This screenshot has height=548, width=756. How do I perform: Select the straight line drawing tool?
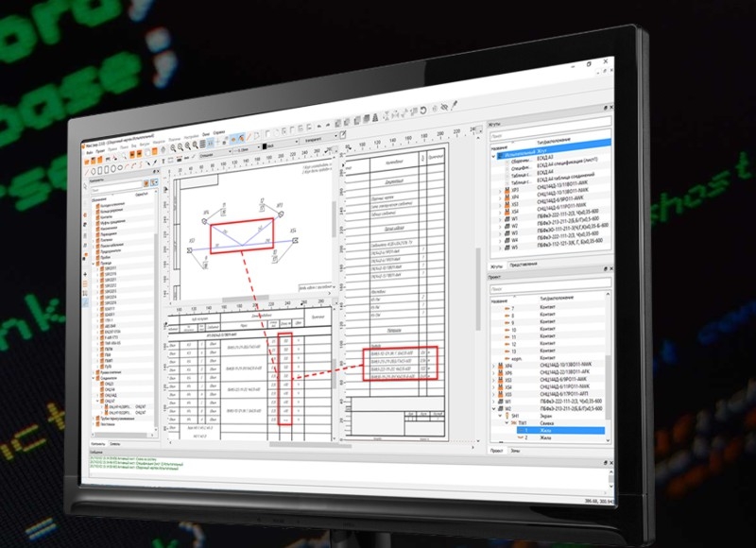(87, 172)
